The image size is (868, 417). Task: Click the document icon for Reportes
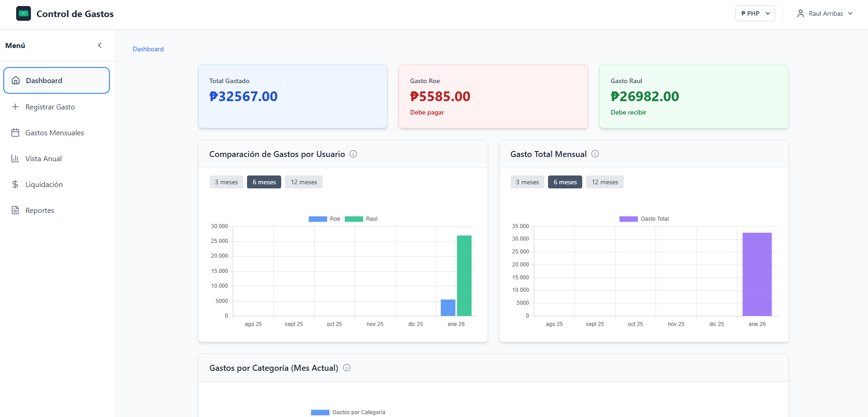[x=15, y=210]
